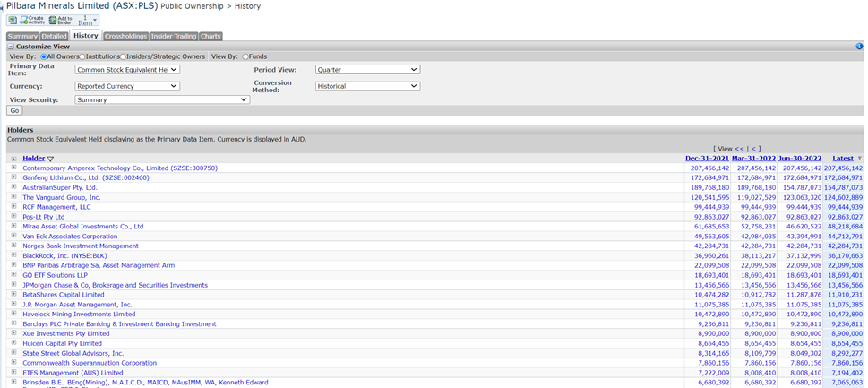Open the Insider Trading tab

coord(174,37)
